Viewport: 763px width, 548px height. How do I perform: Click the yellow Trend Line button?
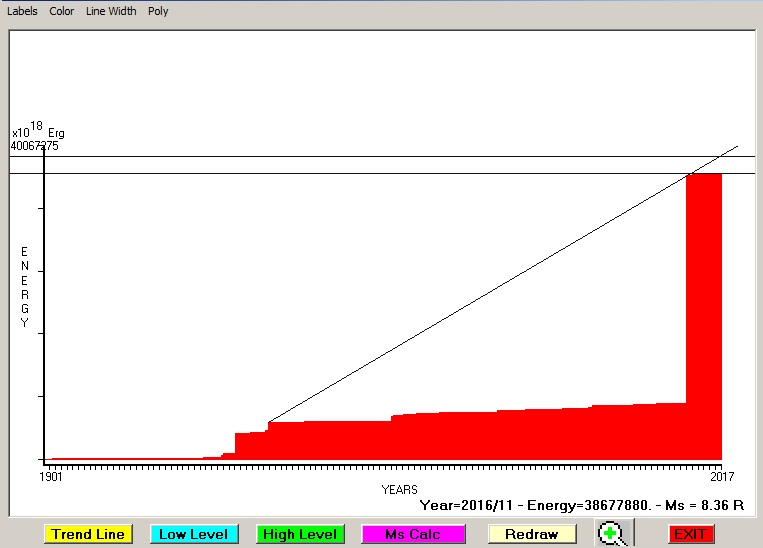pyautogui.click(x=88, y=534)
